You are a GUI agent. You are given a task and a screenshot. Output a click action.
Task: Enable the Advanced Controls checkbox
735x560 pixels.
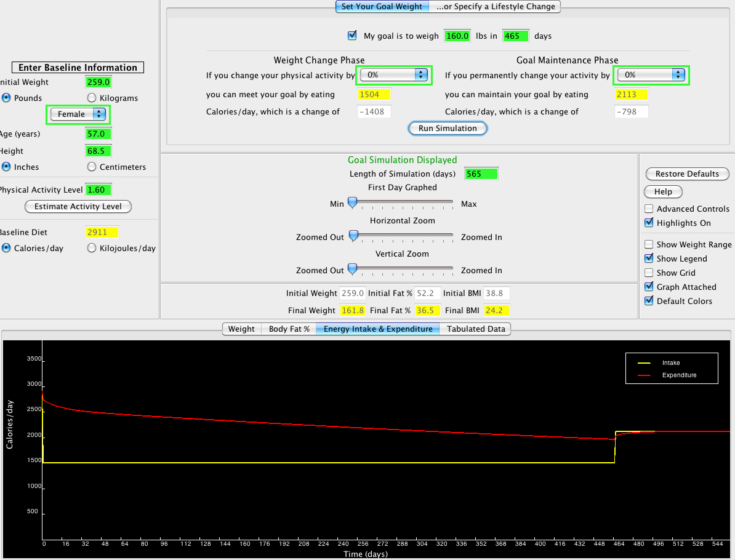click(x=649, y=209)
